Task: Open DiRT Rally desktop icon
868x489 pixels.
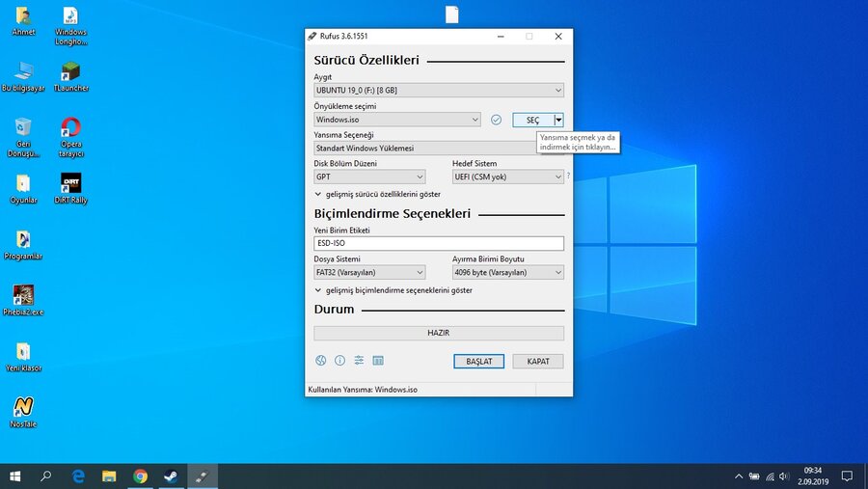Action: click(x=70, y=184)
